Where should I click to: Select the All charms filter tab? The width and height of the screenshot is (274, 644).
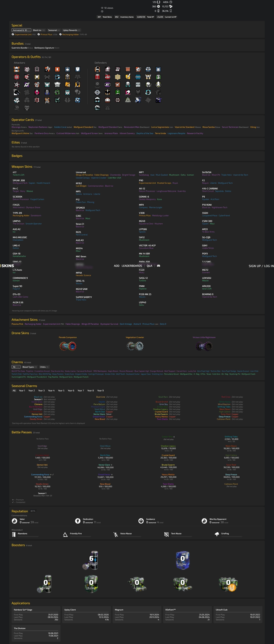tap(16, 367)
